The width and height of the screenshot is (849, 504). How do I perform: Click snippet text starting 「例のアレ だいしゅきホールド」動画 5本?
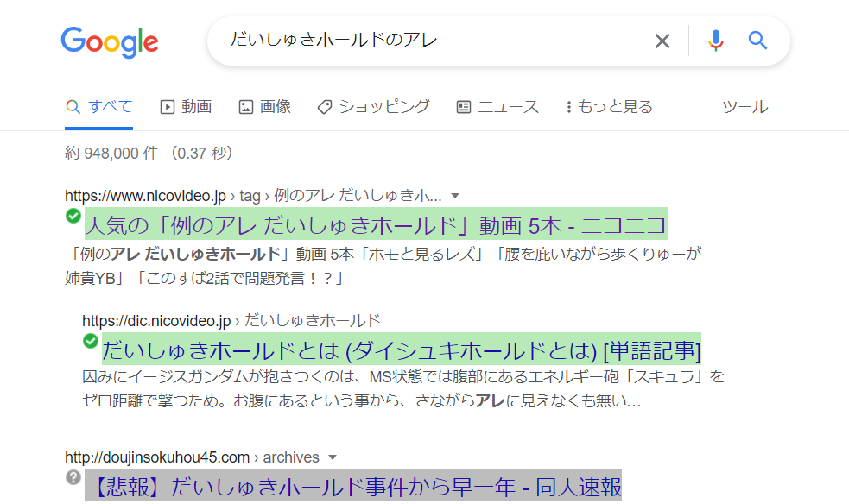coord(383,266)
